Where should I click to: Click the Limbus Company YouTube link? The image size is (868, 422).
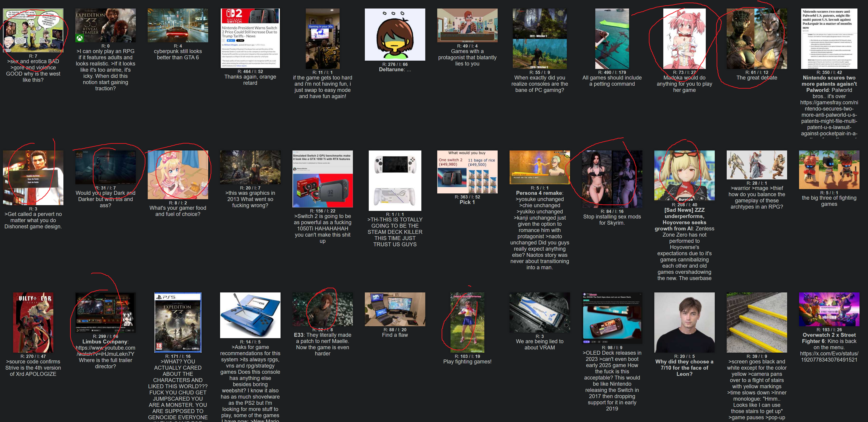pyautogui.click(x=105, y=351)
